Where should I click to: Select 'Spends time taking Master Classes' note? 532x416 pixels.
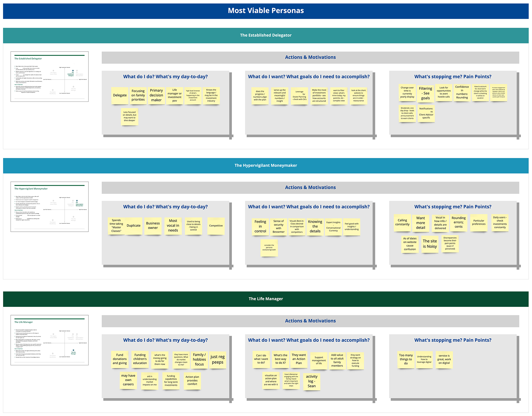coord(116,226)
